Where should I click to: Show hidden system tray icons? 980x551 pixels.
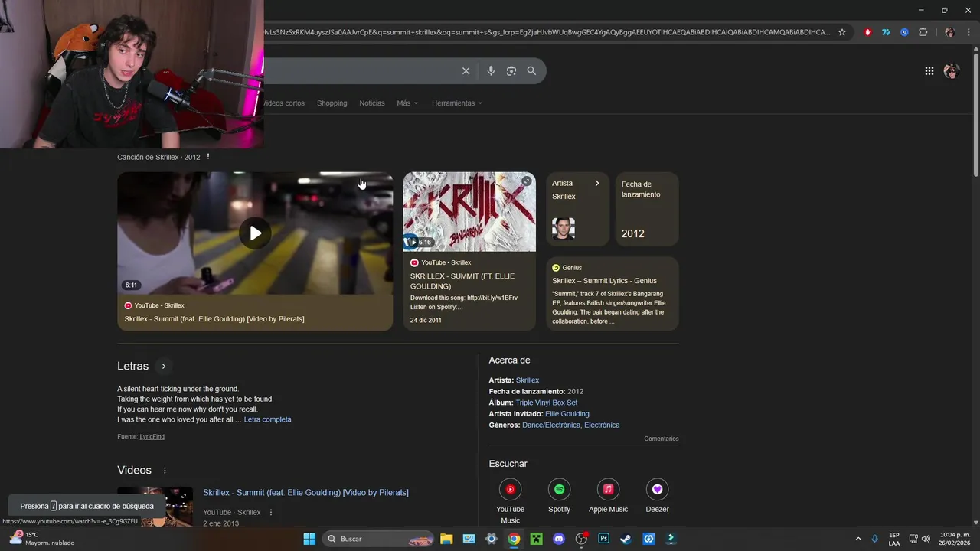point(858,539)
